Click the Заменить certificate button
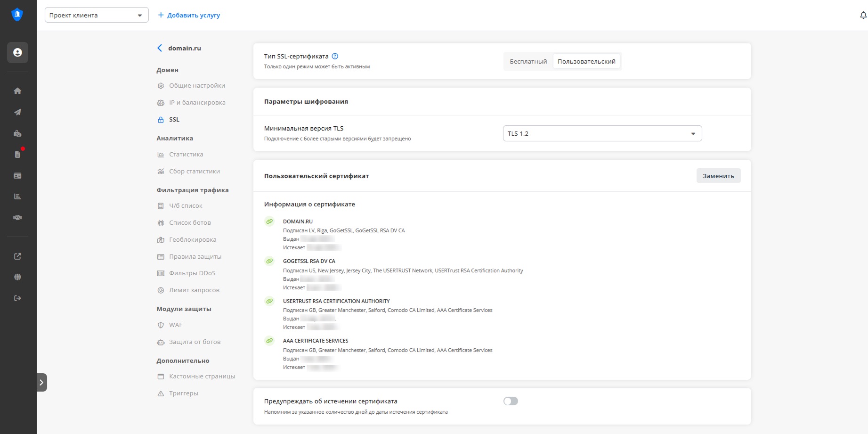The height and width of the screenshot is (434, 868). [x=718, y=176]
